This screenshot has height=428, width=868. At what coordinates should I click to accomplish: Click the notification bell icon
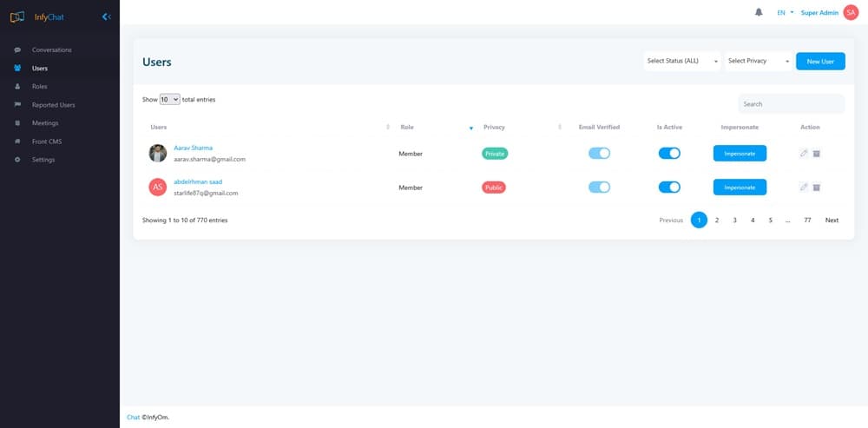759,12
